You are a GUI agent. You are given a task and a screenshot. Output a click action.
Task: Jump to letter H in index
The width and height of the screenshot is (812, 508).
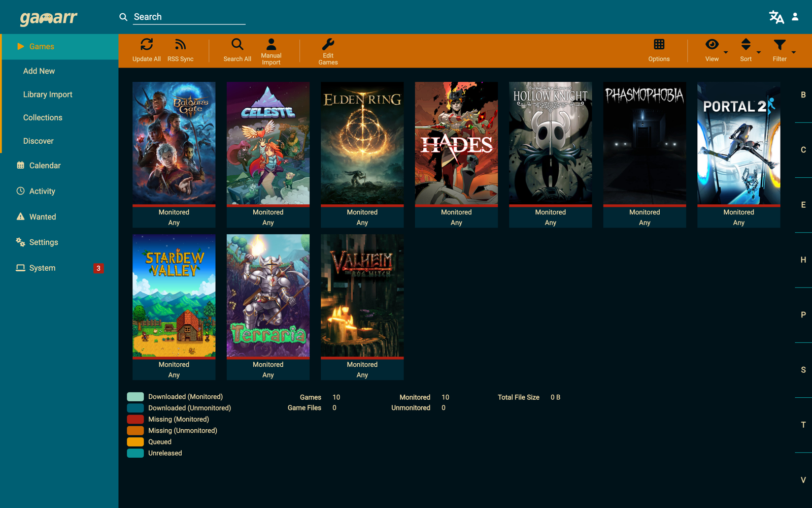(x=803, y=260)
